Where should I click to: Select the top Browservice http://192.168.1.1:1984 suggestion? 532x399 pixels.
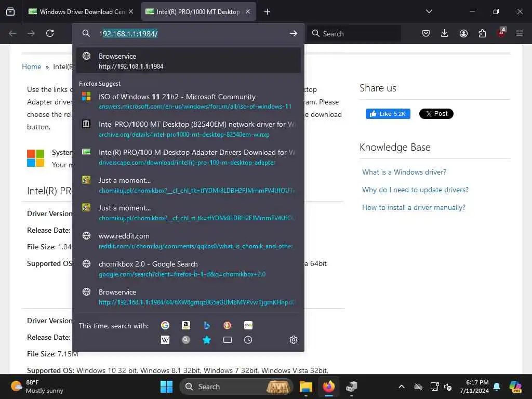click(x=188, y=61)
